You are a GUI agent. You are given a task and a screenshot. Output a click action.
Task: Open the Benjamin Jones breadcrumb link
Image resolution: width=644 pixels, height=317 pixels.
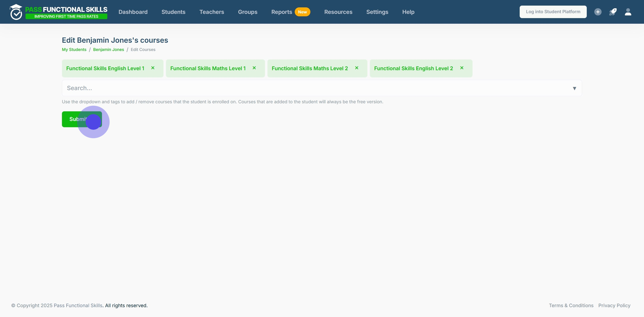[x=108, y=50]
